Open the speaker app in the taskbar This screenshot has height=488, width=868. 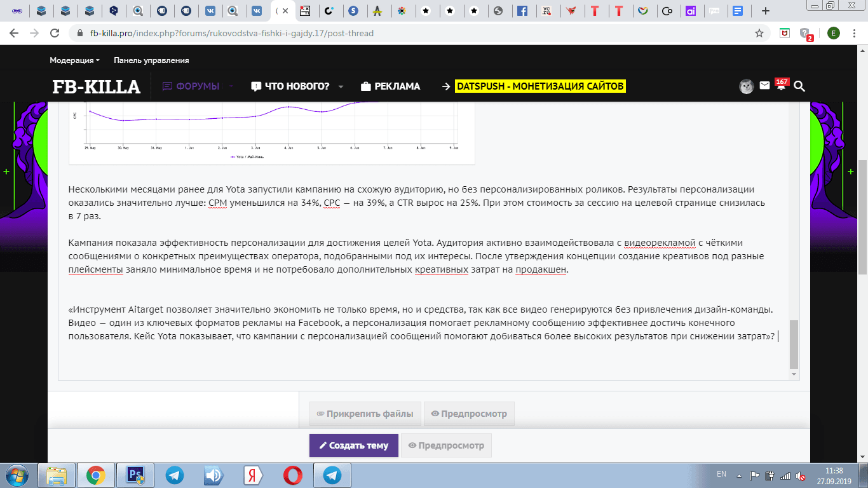[214, 475]
